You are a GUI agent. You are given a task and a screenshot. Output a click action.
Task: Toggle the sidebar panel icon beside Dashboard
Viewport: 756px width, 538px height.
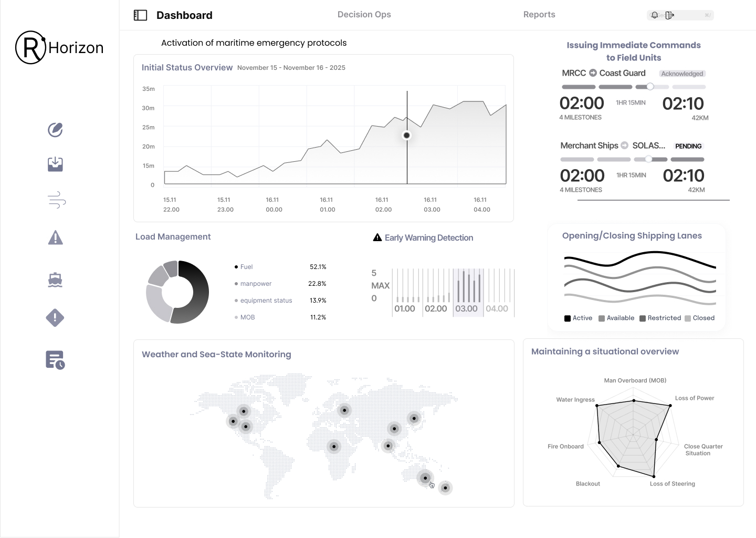(140, 15)
